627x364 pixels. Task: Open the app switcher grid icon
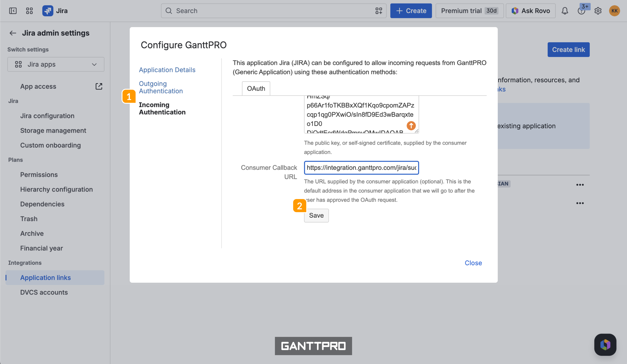[29, 11]
